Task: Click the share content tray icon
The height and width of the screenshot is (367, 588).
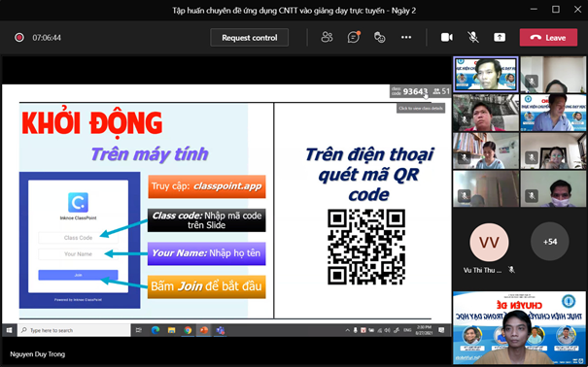Action: [x=500, y=38]
